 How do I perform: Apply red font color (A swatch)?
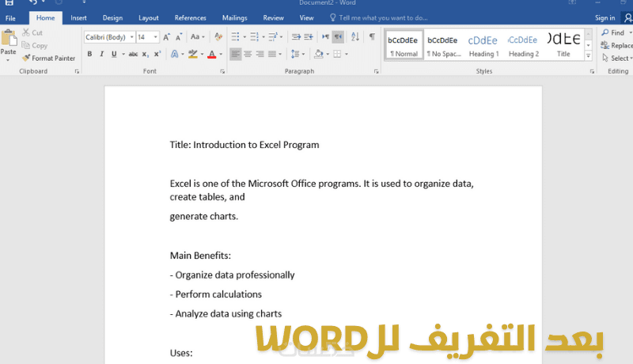[211, 54]
